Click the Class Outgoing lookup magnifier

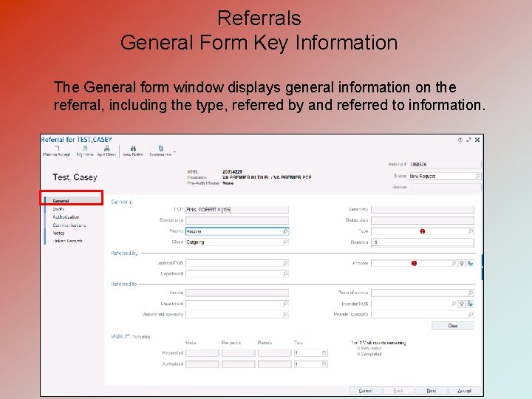coord(285,242)
